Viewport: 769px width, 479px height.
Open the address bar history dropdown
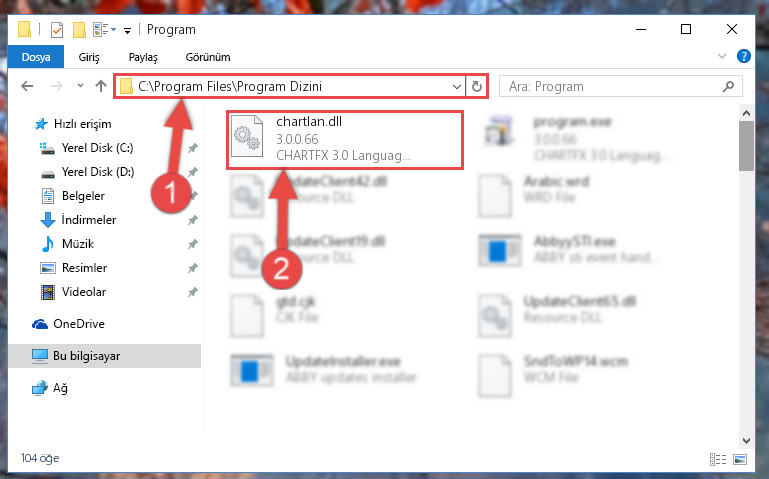click(x=457, y=87)
